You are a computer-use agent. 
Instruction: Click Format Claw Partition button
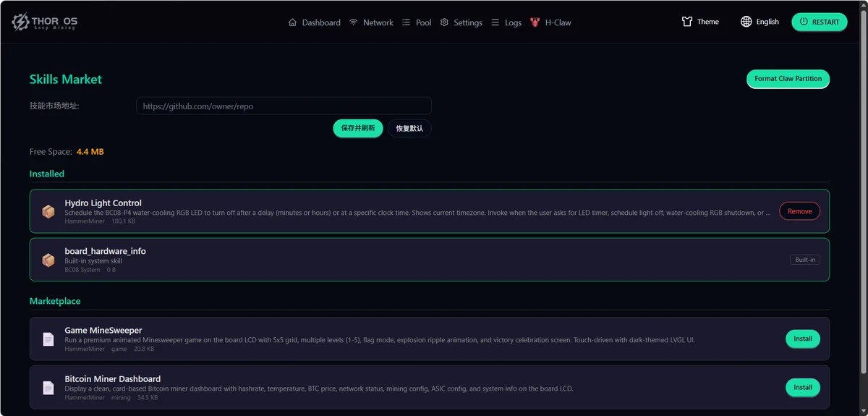pyautogui.click(x=788, y=78)
